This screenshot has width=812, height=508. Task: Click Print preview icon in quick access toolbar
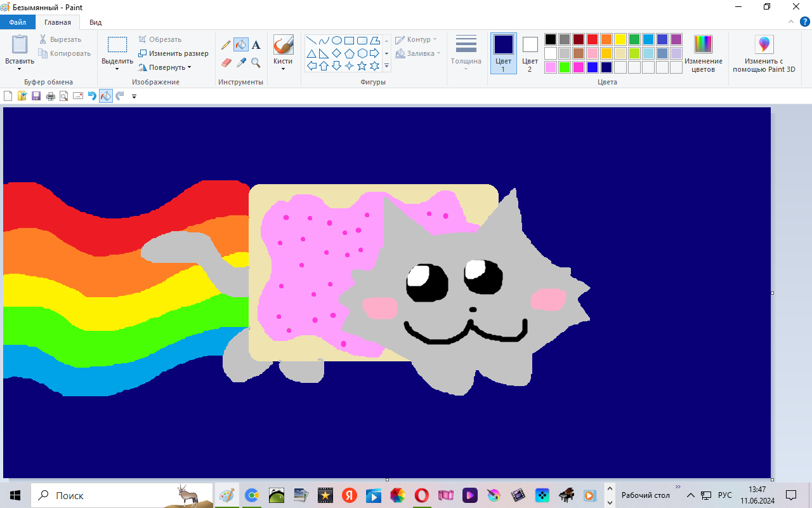point(64,96)
